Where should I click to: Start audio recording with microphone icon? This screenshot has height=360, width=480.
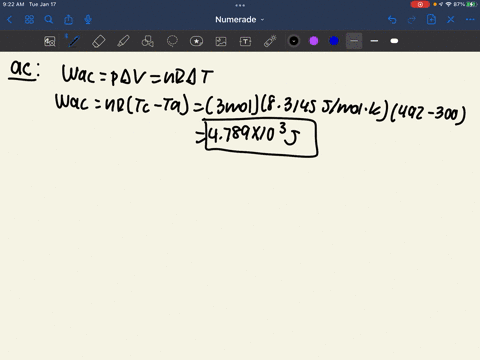(x=88, y=20)
